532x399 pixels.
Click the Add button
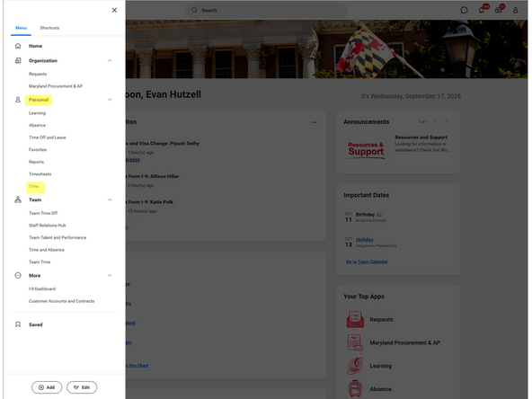coord(47,387)
